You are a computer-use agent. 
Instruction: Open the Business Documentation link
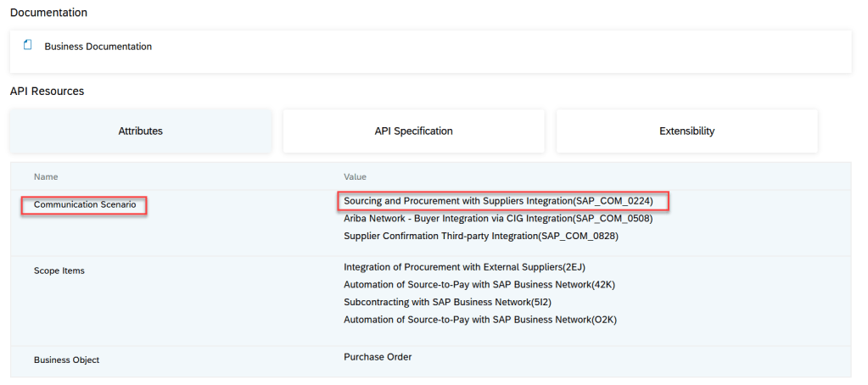point(98,47)
